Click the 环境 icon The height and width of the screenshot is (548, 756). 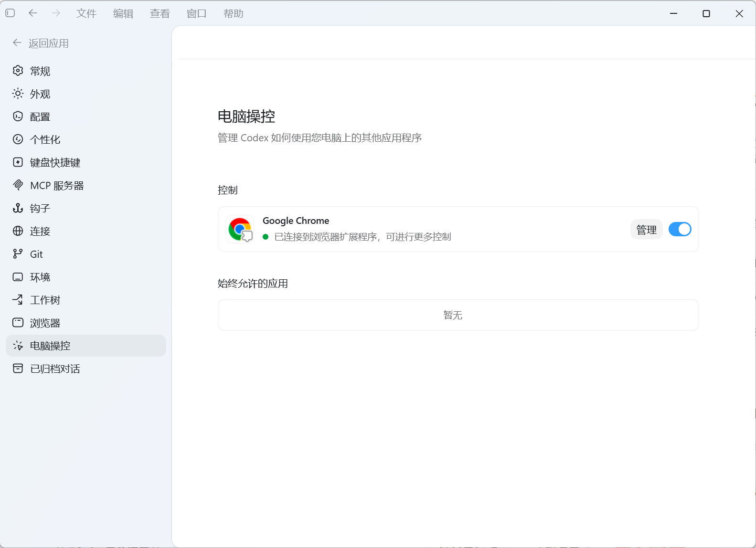[18, 277]
